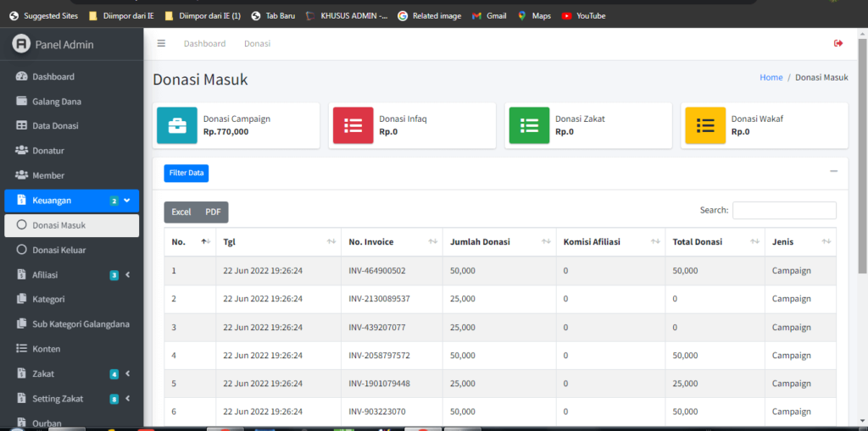Open Galang Dana in the sidebar

(x=57, y=102)
